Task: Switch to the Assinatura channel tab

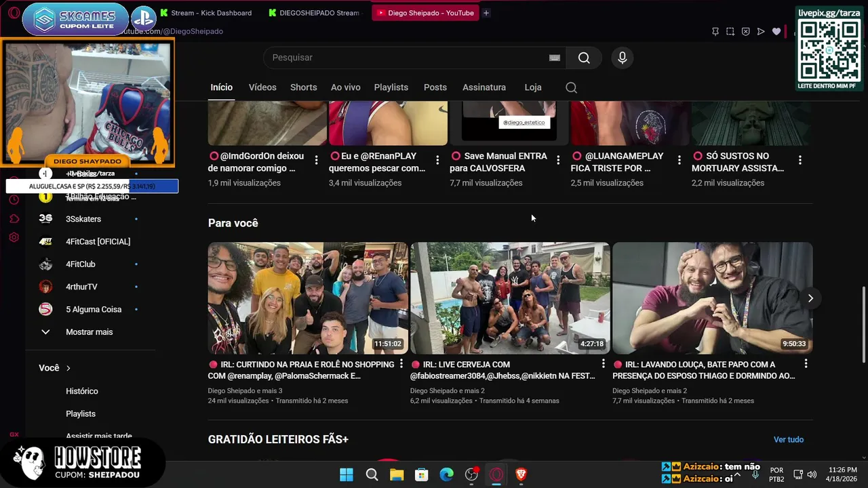Action: click(484, 87)
